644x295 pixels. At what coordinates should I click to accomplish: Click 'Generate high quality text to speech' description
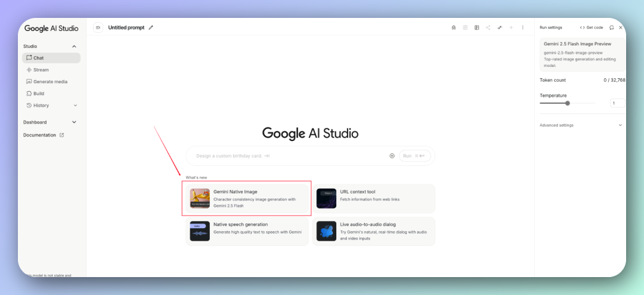[258, 232]
